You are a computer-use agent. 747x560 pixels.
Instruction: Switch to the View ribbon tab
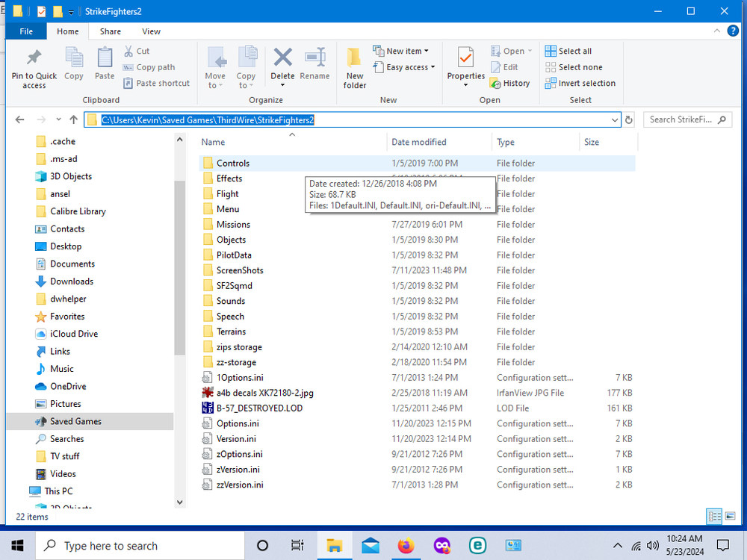point(151,31)
